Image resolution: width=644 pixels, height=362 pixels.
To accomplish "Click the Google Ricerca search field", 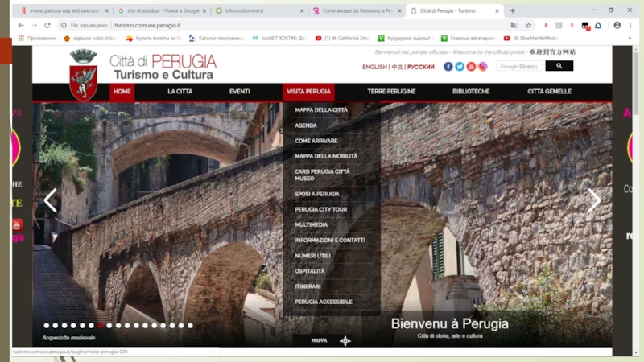I will pos(518,66).
